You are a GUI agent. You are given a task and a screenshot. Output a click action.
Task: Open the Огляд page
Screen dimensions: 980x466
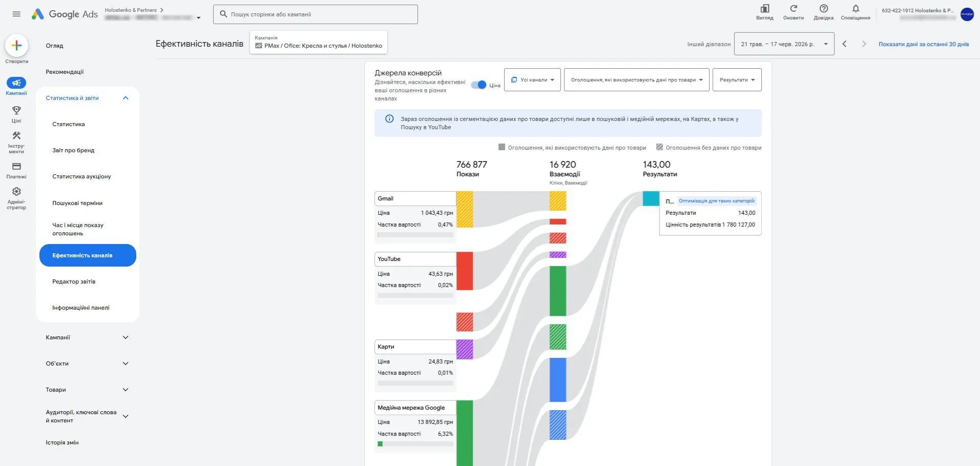coord(54,46)
